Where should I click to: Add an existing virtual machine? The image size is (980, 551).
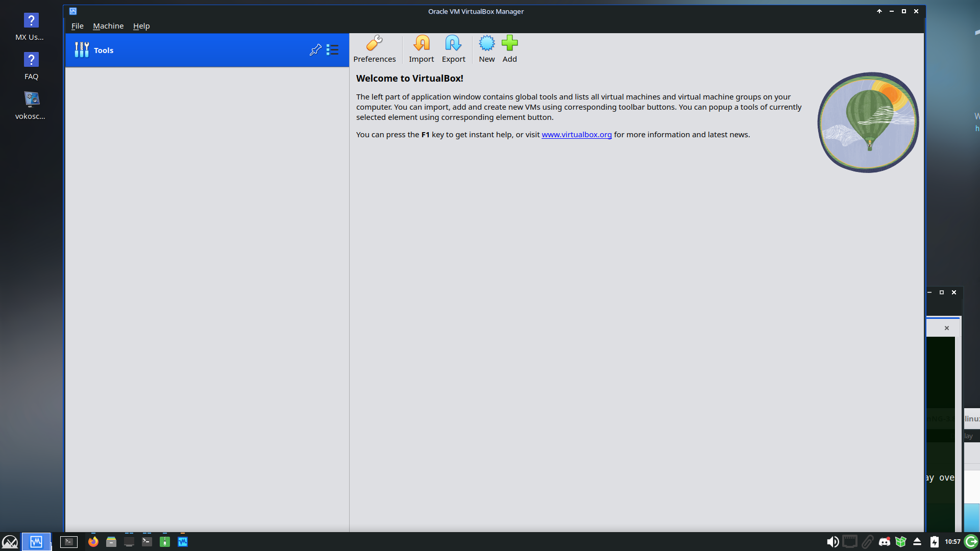pos(509,49)
